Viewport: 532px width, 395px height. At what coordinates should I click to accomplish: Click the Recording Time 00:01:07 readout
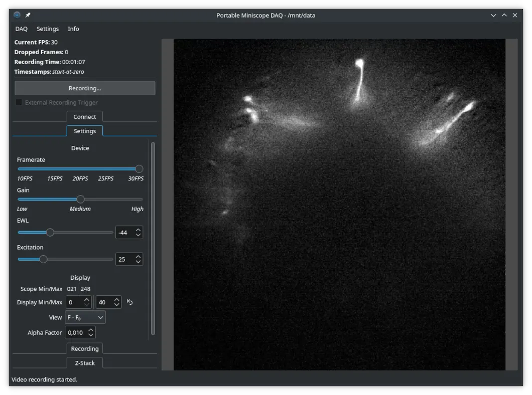point(50,62)
